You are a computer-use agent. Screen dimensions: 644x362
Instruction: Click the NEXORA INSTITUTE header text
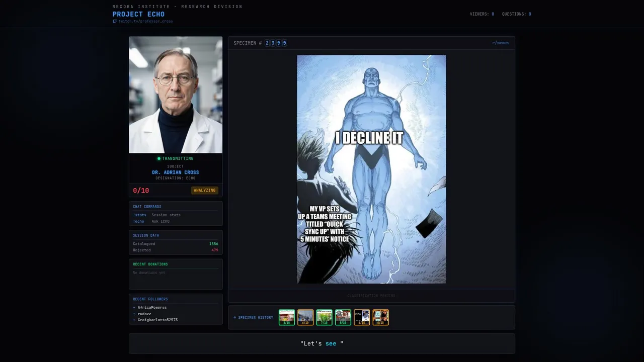point(178,7)
